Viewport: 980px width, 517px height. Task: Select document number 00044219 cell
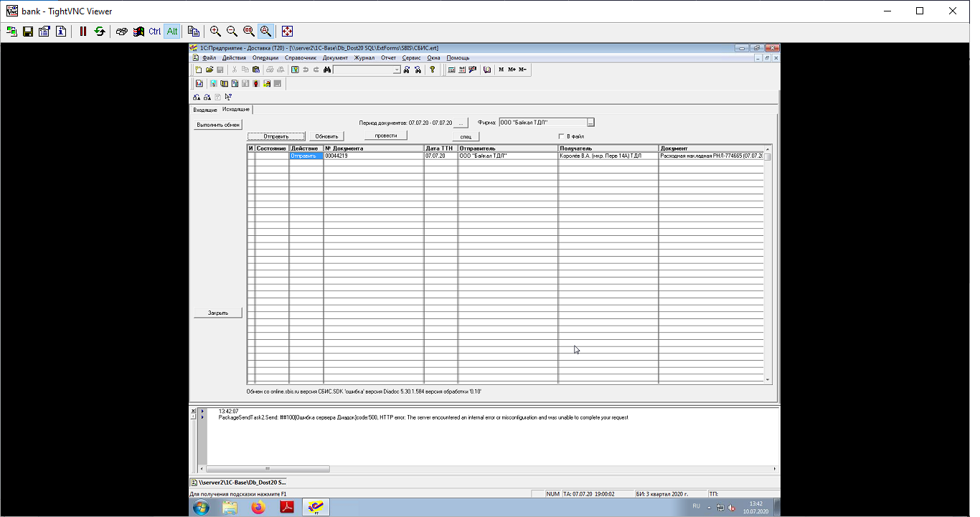pyautogui.click(x=374, y=156)
